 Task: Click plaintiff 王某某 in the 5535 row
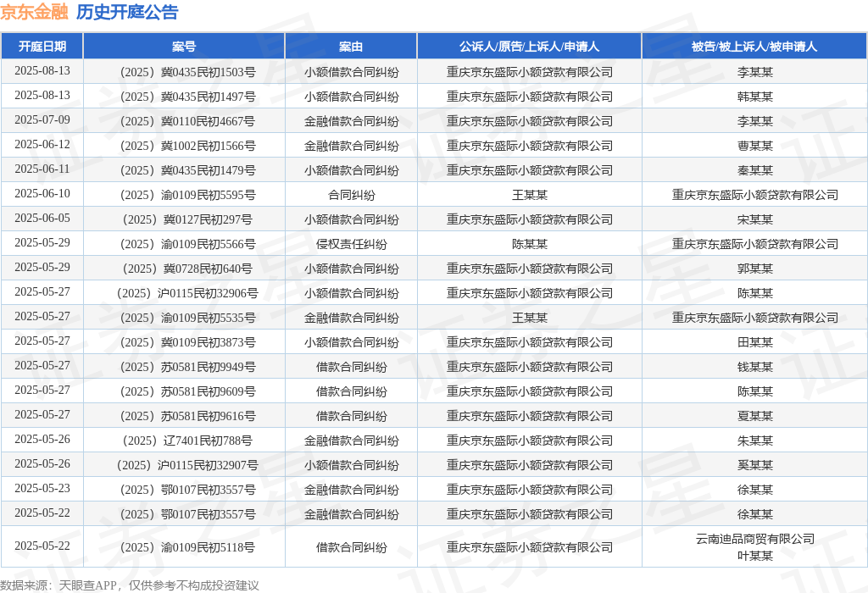coord(529,318)
